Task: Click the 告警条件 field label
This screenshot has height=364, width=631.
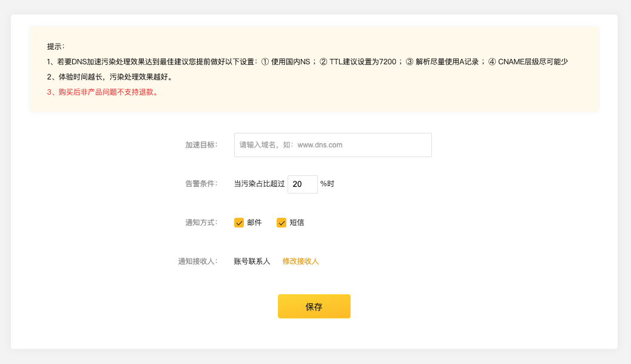Action: click(x=201, y=184)
